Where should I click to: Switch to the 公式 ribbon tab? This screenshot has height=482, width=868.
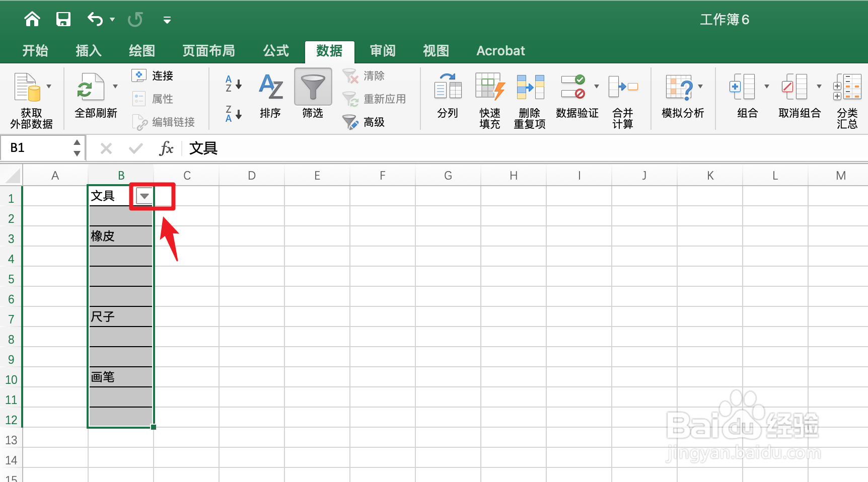pos(275,50)
